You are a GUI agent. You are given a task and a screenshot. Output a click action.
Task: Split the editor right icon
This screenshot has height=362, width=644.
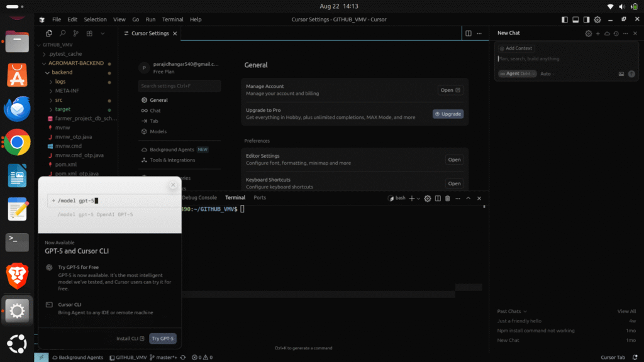[x=468, y=33]
